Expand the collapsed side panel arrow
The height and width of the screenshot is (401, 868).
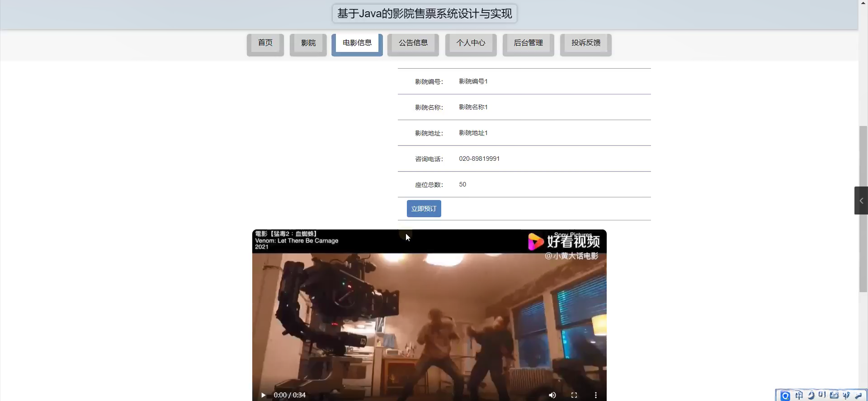tap(861, 200)
